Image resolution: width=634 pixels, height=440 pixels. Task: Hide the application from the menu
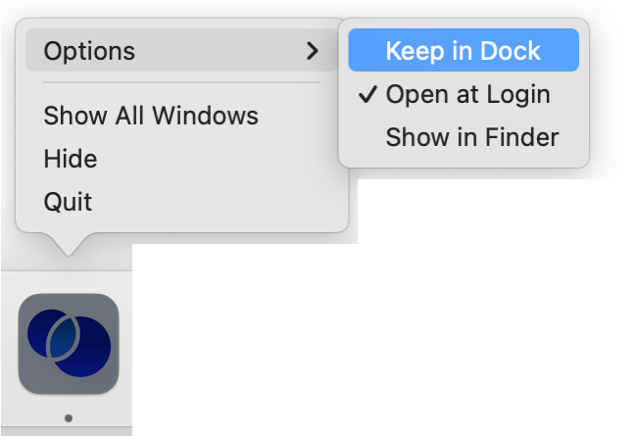(x=70, y=159)
